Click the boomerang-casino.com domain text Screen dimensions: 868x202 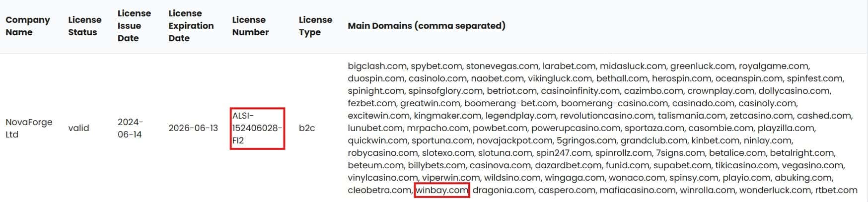pyautogui.click(x=615, y=103)
